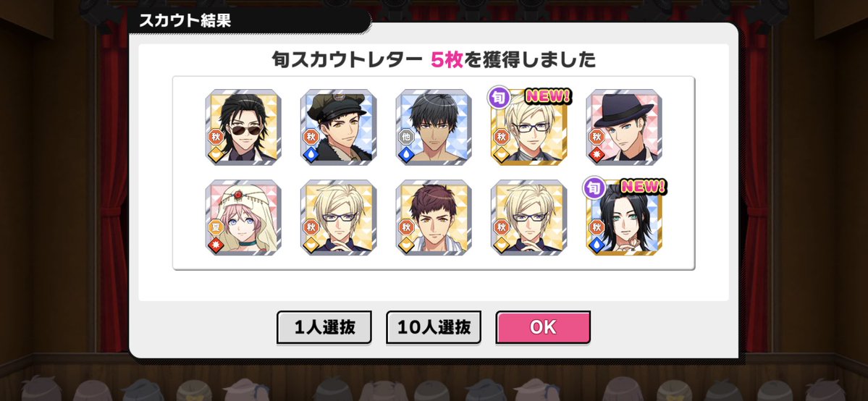
Task: Click the 旬 badge on the black-haired card
Action: (594, 187)
